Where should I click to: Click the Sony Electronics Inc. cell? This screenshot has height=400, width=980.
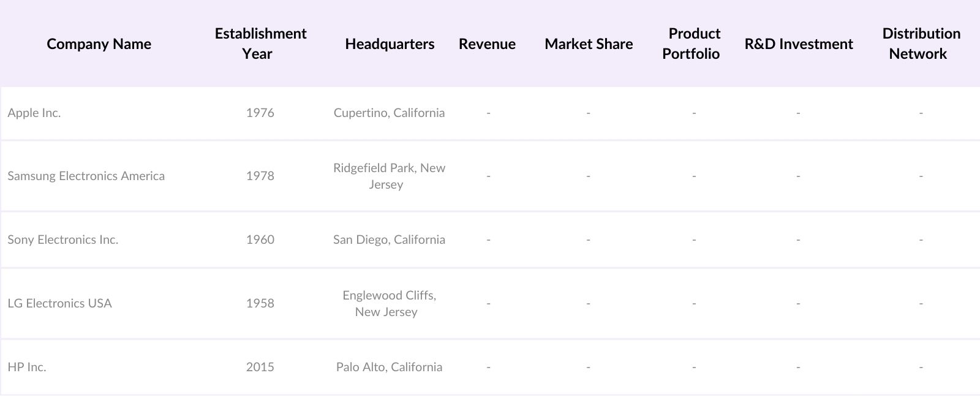click(x=63, y=240)
